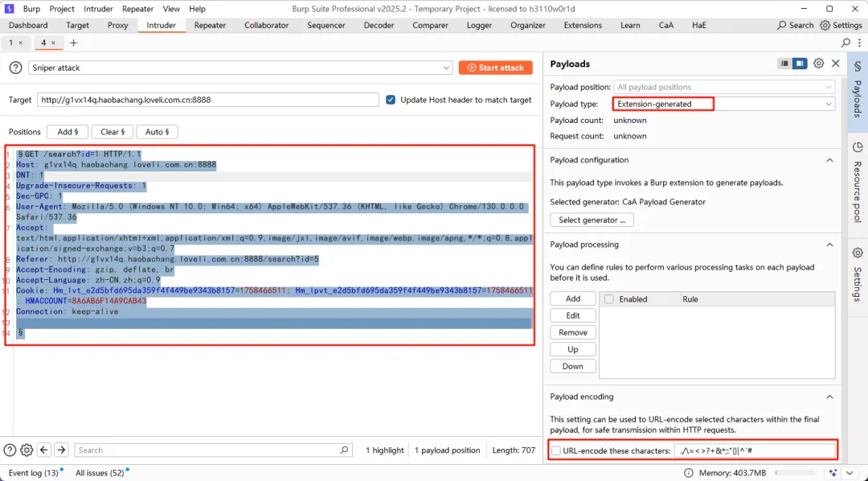Open editor search settings gear
Image resolution: width=868 pixels, height=481 pixels.
(x=26, y=450)
